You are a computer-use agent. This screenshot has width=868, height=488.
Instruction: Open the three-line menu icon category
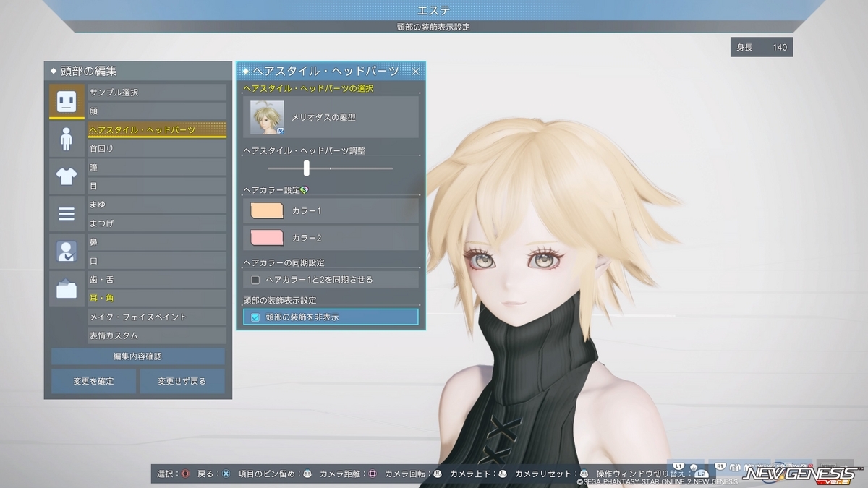[67, 214]
